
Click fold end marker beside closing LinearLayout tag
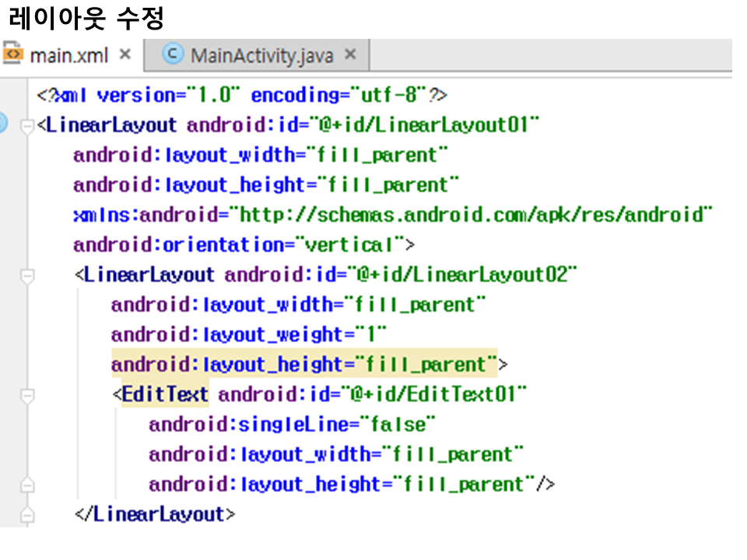point(28,514)
